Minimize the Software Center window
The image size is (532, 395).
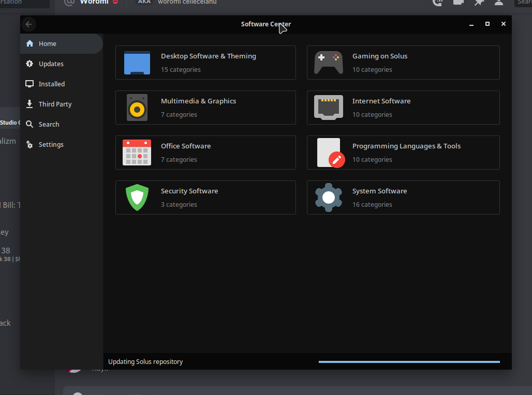click(471, 24)
